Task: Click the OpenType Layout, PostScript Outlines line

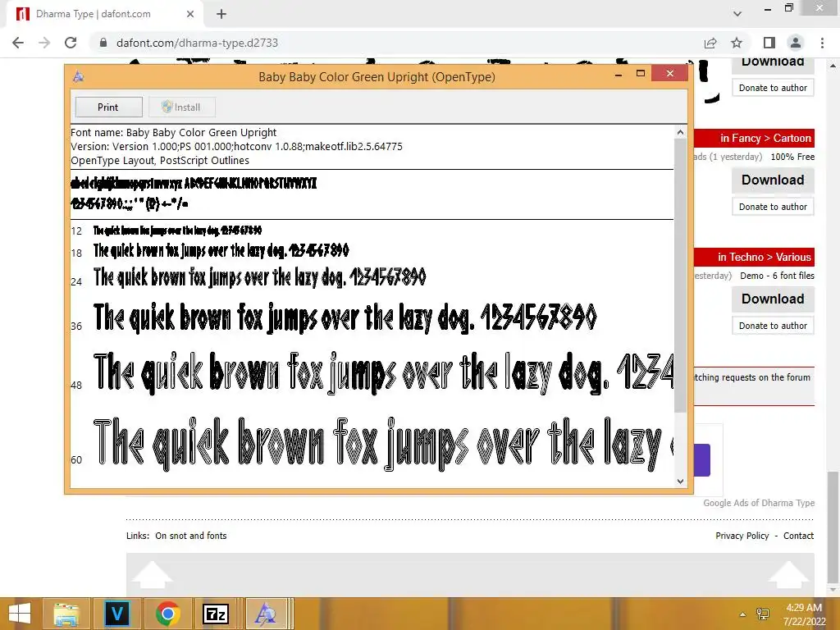Action: 160,160
